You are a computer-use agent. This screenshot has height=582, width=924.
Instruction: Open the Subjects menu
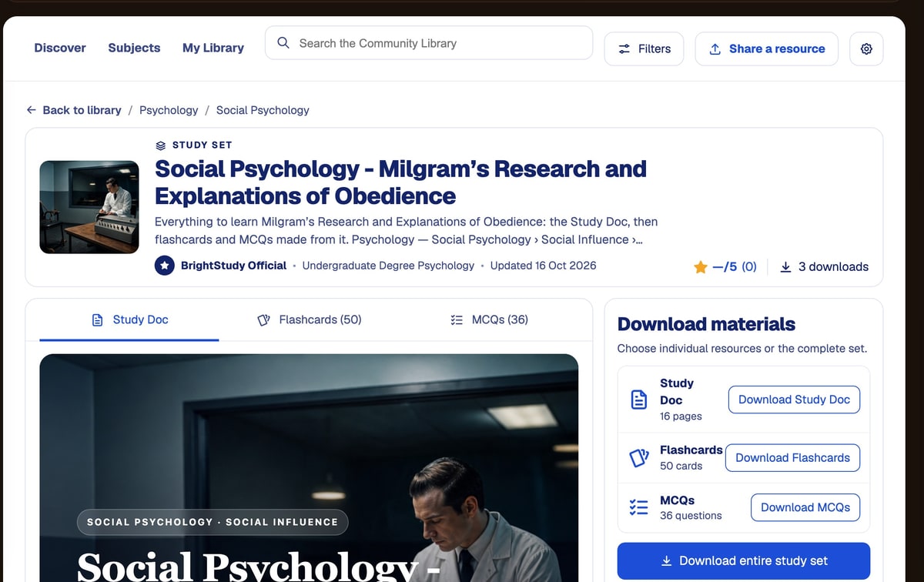pyautogui.click(x=134, y=48)
